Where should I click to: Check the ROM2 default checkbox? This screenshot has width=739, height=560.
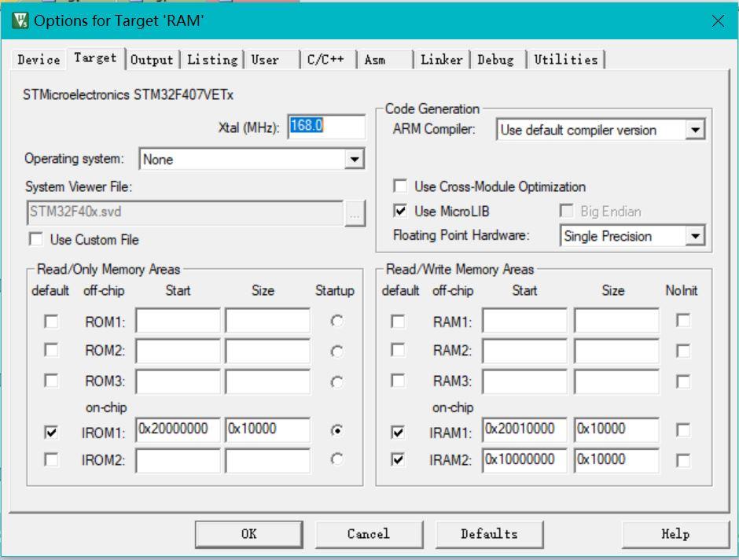pyautogui.click(x=51, y=350)
